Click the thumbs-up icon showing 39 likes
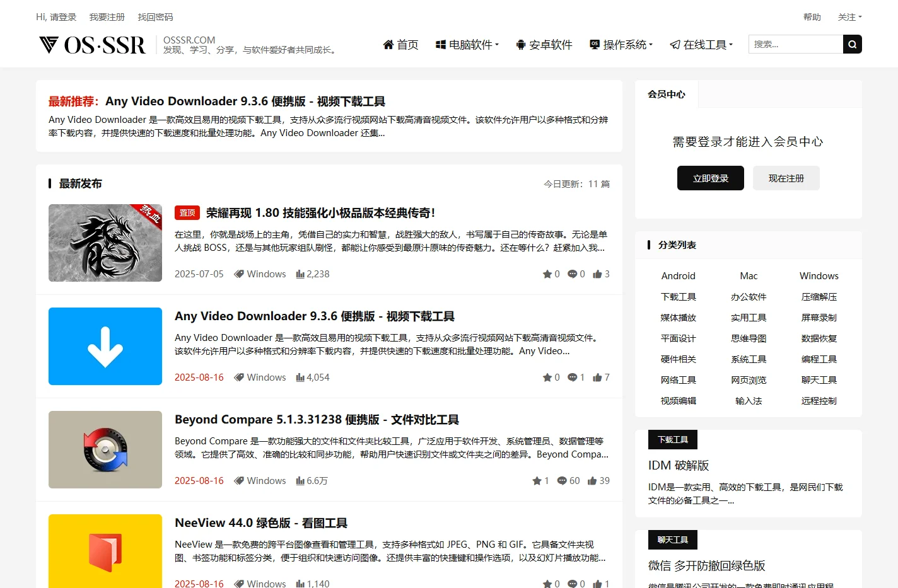This screenshot has width=898, height=588. (592, 481)
